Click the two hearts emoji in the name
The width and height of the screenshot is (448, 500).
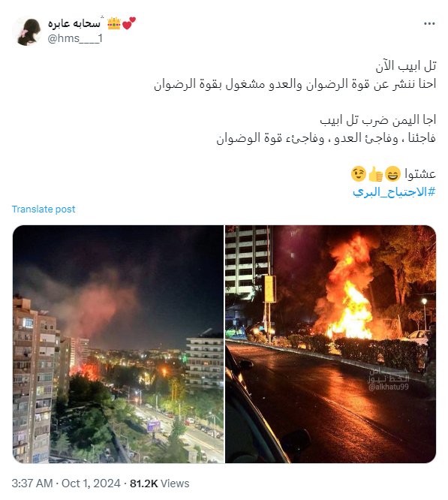[129, 23]
